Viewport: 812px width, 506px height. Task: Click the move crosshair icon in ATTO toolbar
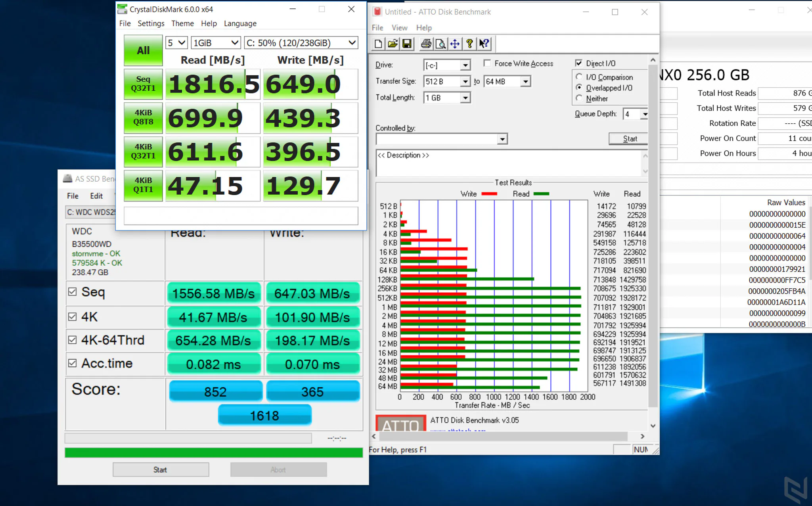455,44
